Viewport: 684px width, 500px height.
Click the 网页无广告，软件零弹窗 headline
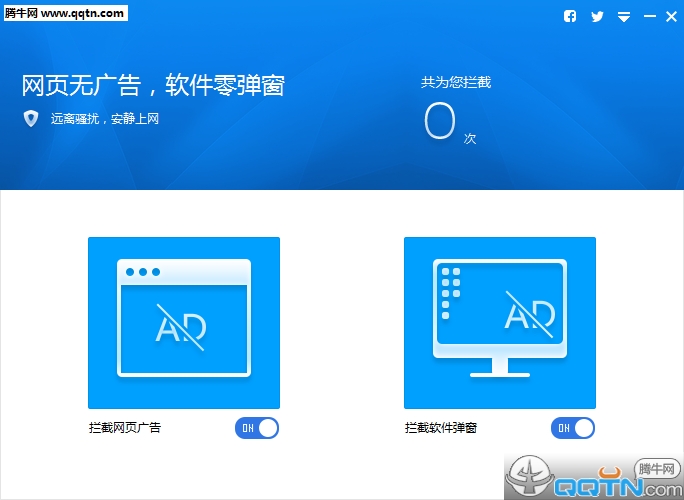[x=154, y=85]
